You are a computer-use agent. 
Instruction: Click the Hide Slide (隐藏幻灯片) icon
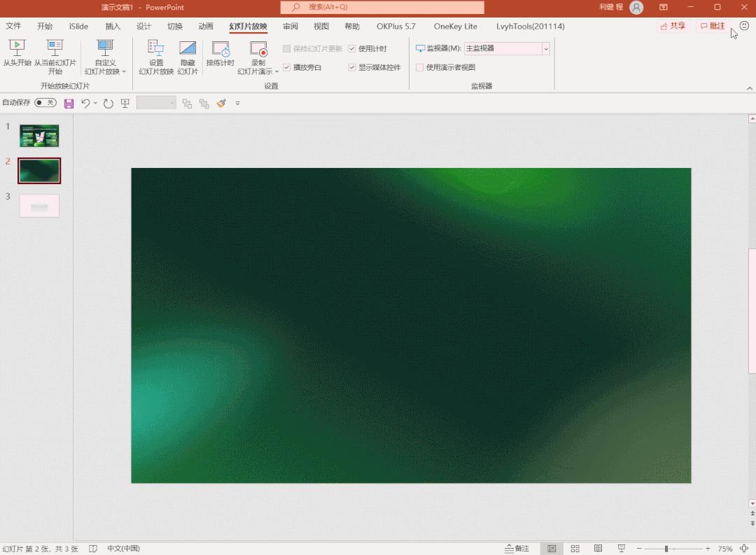[188, 48]
